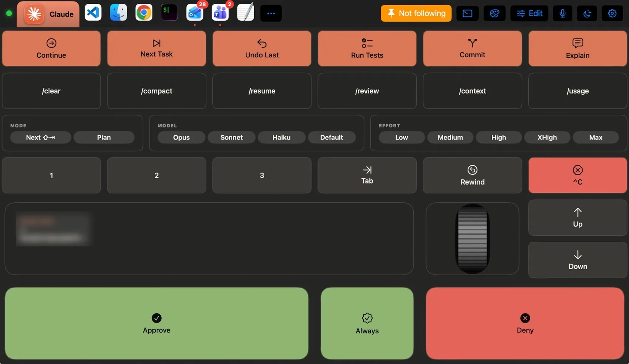Click the Continue button
The image size is (629, 364).
[51, 48]
